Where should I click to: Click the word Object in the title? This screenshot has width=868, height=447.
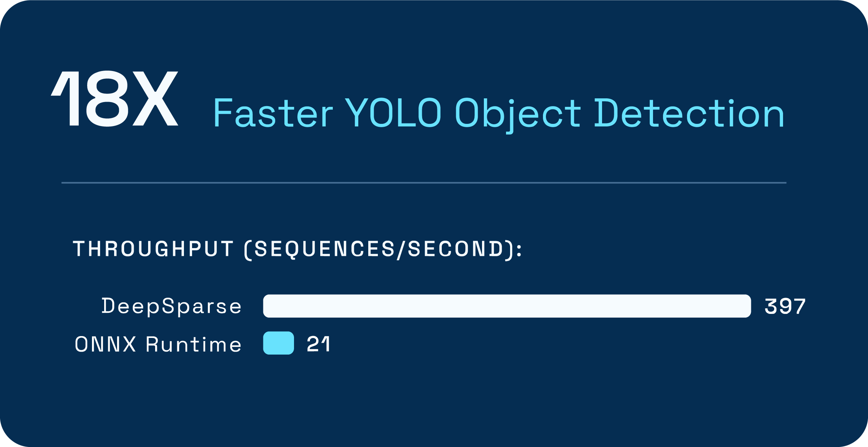tap(518, 115)
